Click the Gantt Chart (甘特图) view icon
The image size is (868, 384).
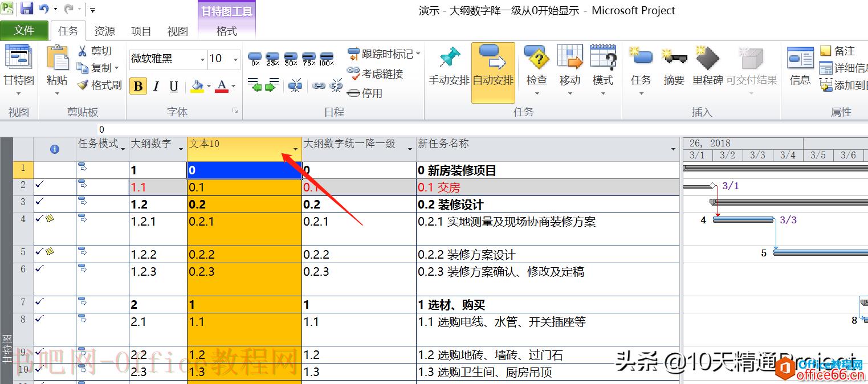coord(19,58)
